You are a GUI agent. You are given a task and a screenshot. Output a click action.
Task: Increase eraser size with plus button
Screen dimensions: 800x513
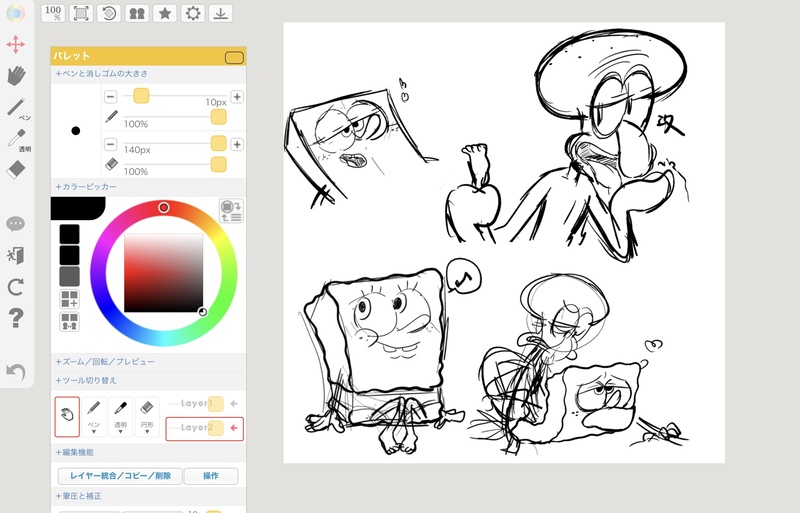pos(237,144)
